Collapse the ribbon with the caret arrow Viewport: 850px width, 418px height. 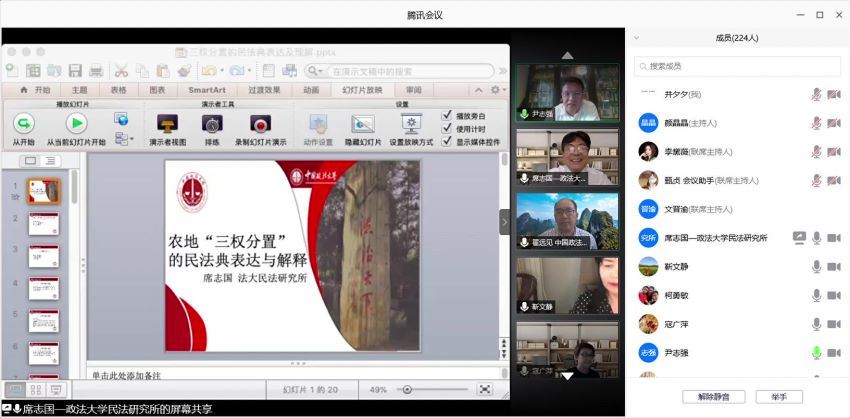(479, 90)
